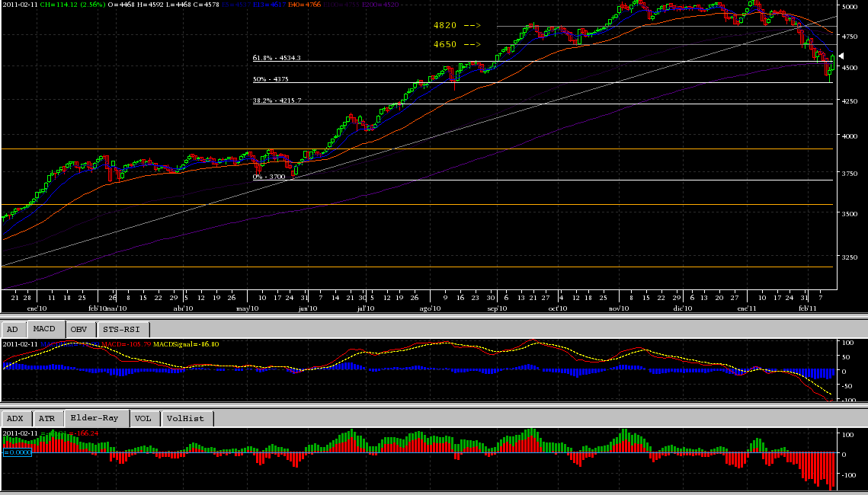Viewport: 868px width, 495px height.
Task: Click the 4650 yellow price annotation
Action: [x=457, y=45]
